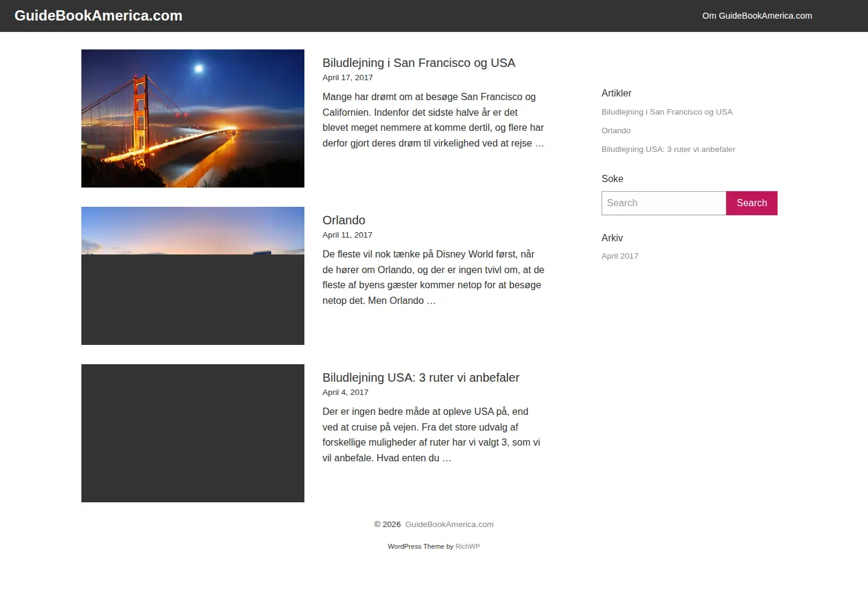Open thumbnail for Biludlejning USA: 3 ruter
868x603 pixels.
coord(193,433)
